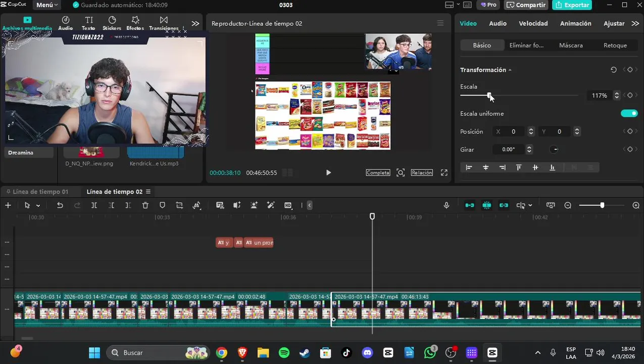Play the preview in player

[x=328, y=172]
